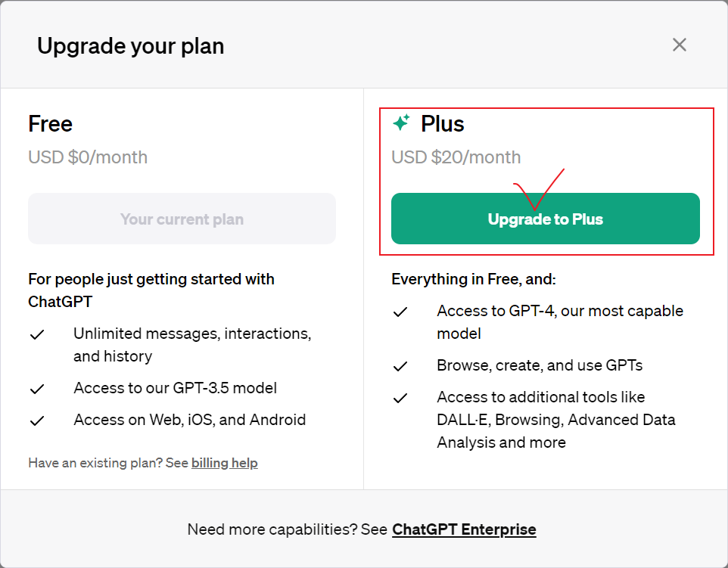Click the Free plan heading
The width and height of the screenshot is (728, 568).
tap(51, 123)
